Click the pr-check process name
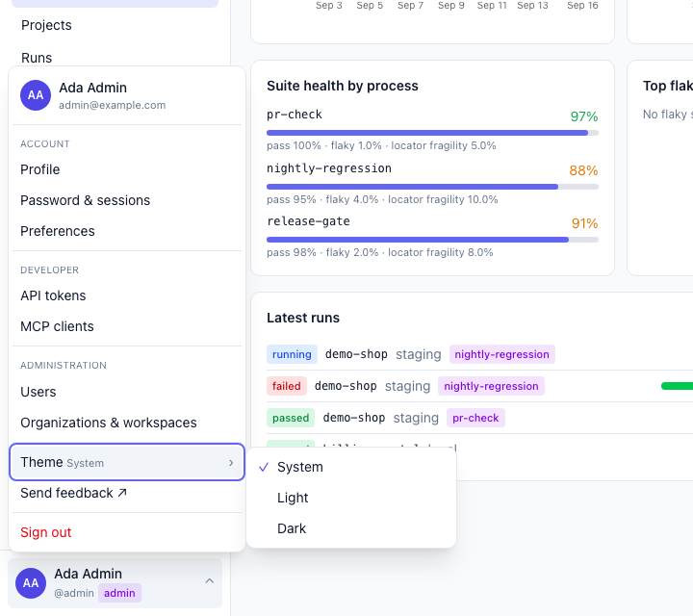The image size is (693, 616). click(295, 115)
